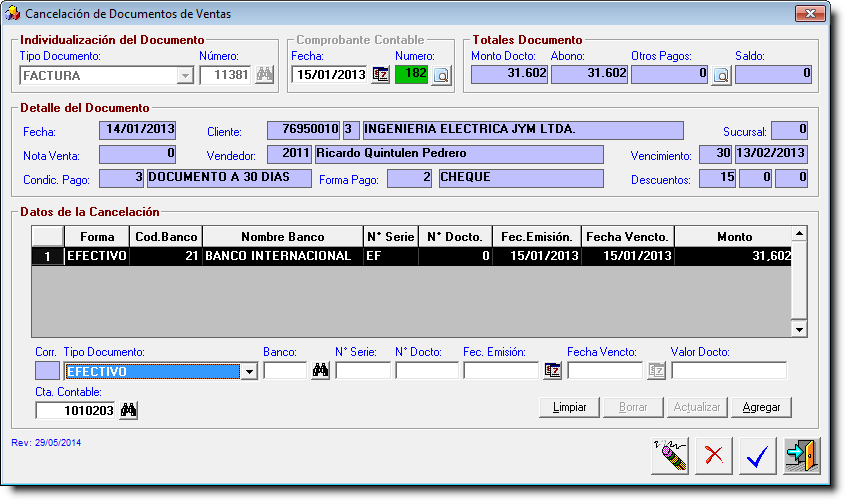Image resolution: width=845 pixels, height=500 pixels.
Task: Click the red X cancel icon button
Action: (714, 456)
